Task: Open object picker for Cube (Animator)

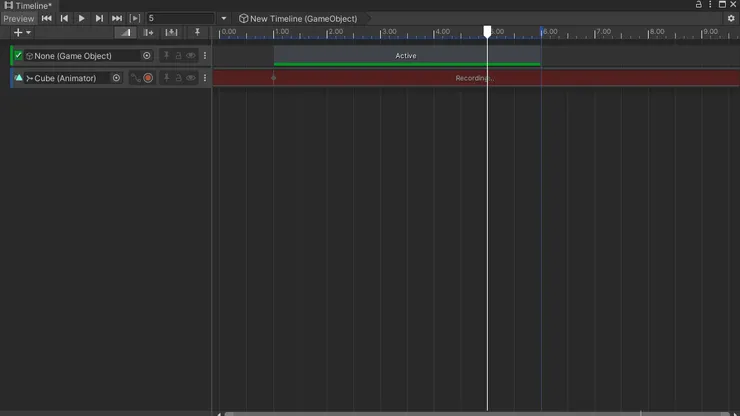Action: [x=116, y=78]
